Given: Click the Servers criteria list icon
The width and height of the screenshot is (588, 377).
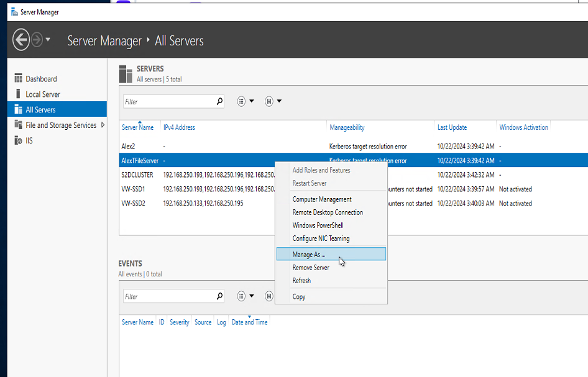Looking at the screenshot, I should pos(241,101).
